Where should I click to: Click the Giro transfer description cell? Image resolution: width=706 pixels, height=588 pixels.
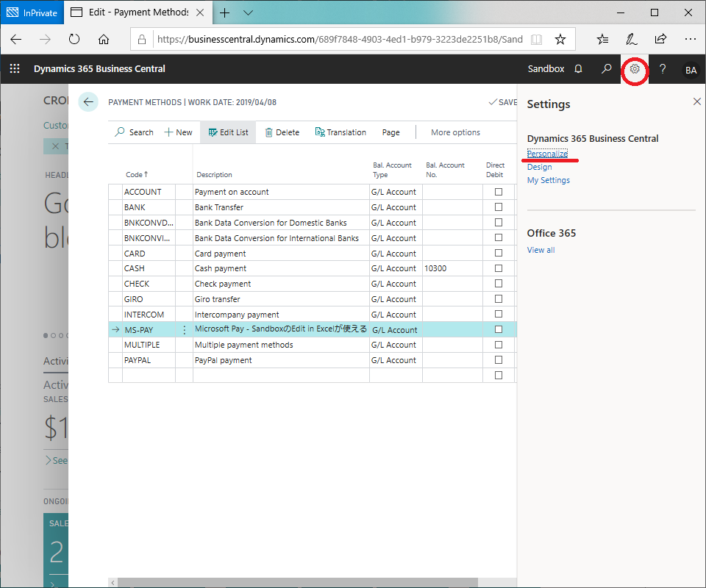point(282,299)
